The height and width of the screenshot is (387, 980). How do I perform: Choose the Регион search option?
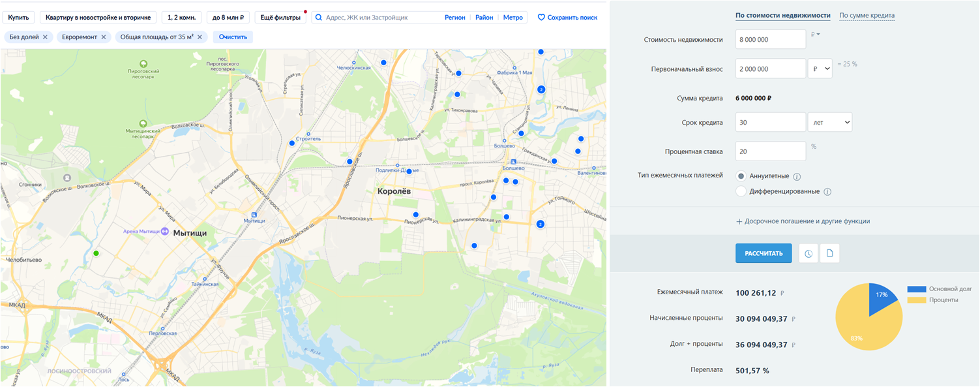click(x=455, y=18)
